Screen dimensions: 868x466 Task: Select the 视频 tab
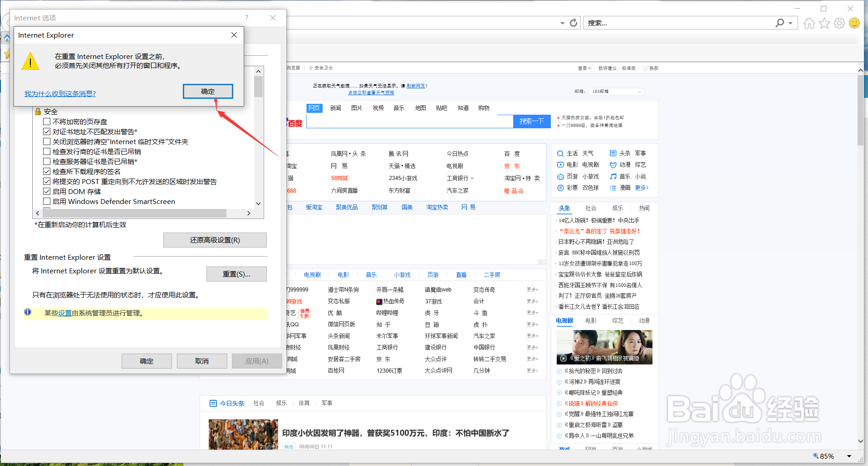[378, 108]
